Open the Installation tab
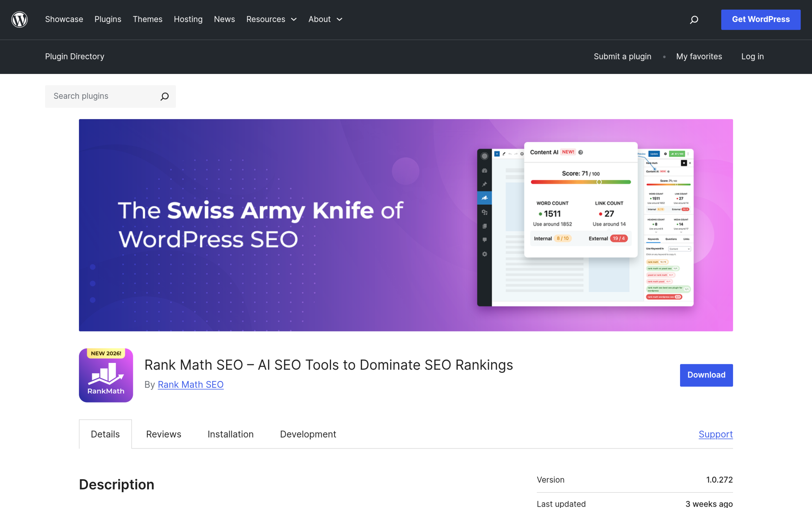 231,434
